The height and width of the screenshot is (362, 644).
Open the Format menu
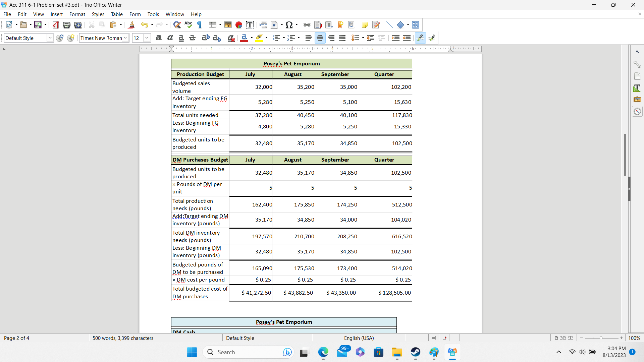point(77,14)
